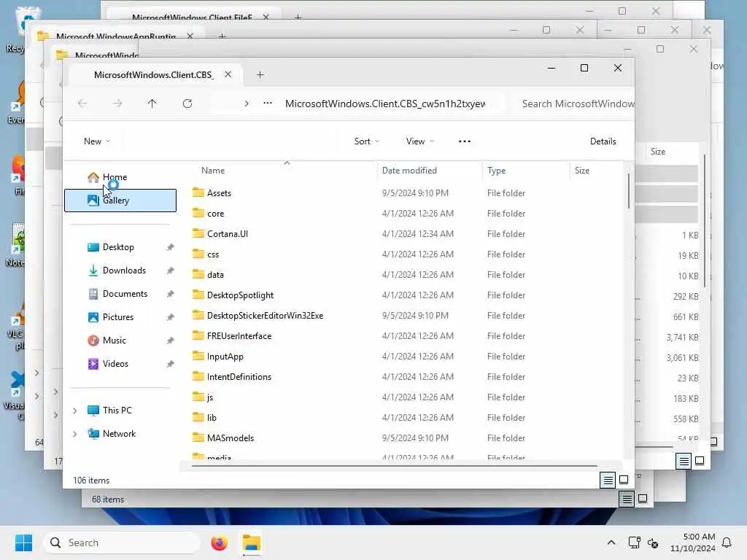Click the horizontal scrollbar of file list
This screenshot has width=747, height=560.
click(394, 466)
